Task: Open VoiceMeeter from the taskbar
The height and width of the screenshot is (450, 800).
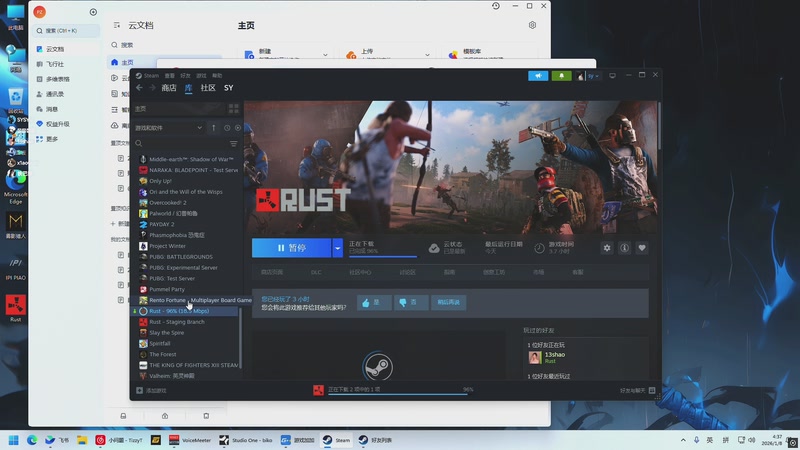Action: click(x=190, y=440)
